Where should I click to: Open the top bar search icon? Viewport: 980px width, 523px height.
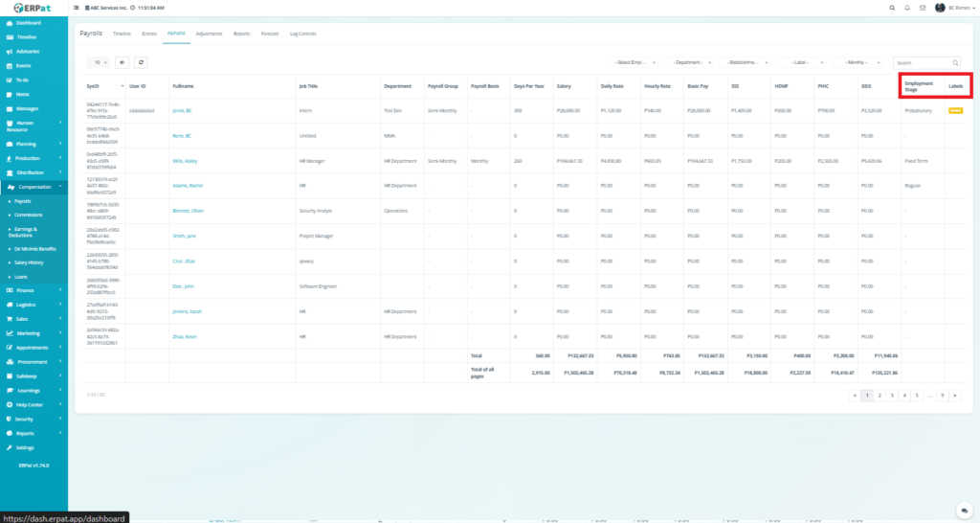893,8
